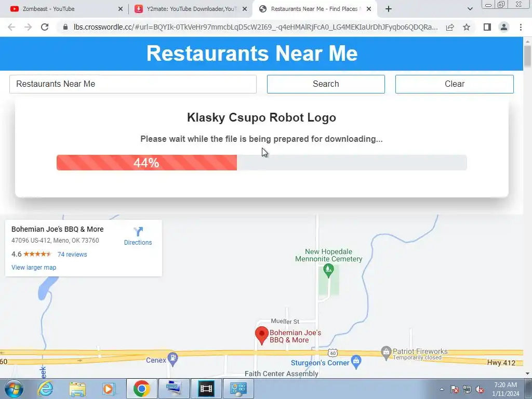This screenshot has width=532, height=399.
Task: Open a new browser tab
Action: (x=389, y=9)
